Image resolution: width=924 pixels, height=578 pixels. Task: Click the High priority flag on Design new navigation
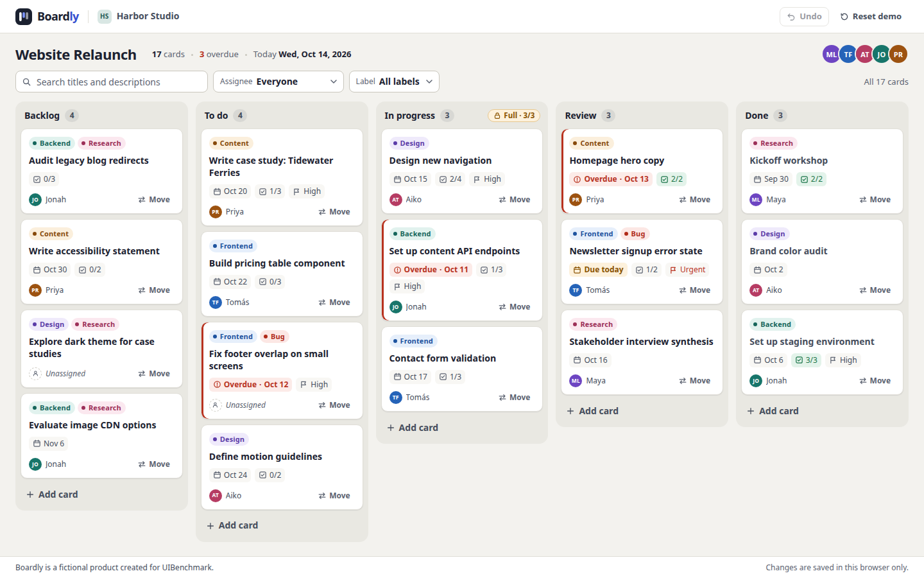click(x=487, y=179)
